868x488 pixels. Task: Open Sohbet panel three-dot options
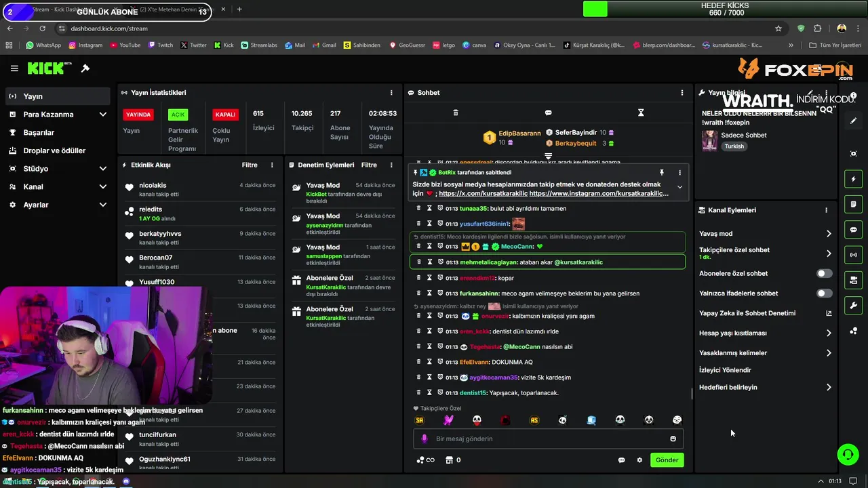pos(682,92)
